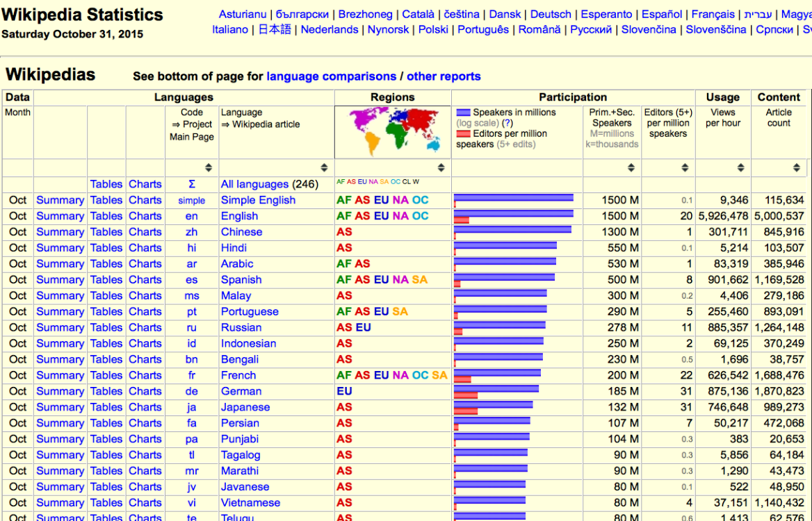Open Charts for Portuguese row
Viewport: 812px width, 521px height.
(145, 311)
